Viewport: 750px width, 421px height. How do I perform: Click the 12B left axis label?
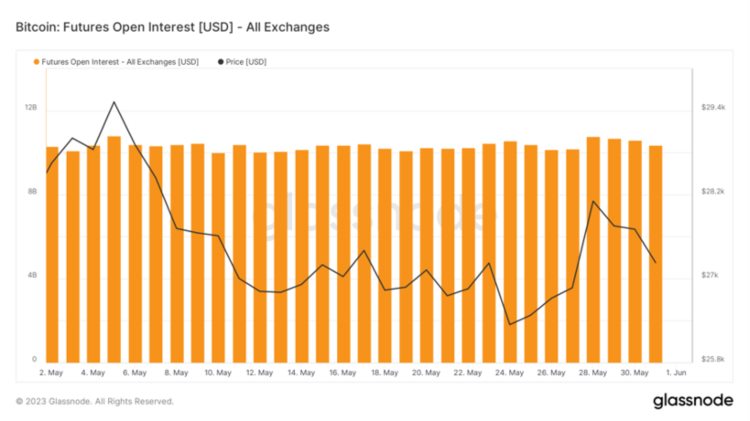(x=31, y=107)
